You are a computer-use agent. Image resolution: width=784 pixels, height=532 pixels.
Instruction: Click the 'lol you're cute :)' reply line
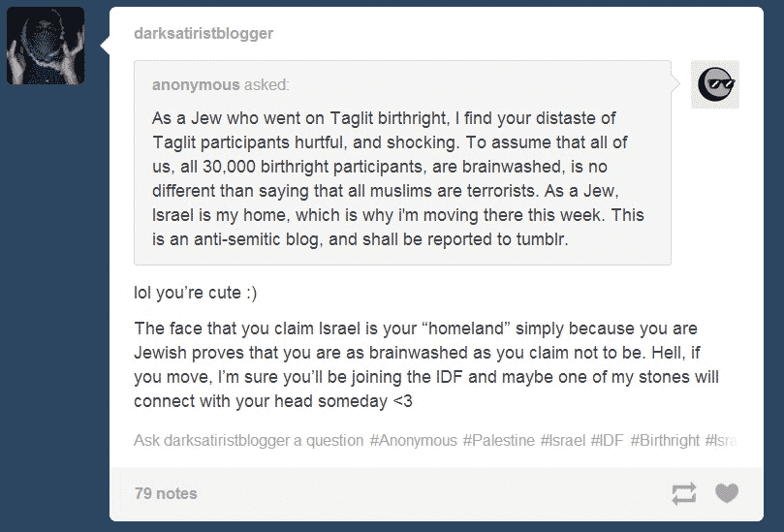click(x=195, y=293)
